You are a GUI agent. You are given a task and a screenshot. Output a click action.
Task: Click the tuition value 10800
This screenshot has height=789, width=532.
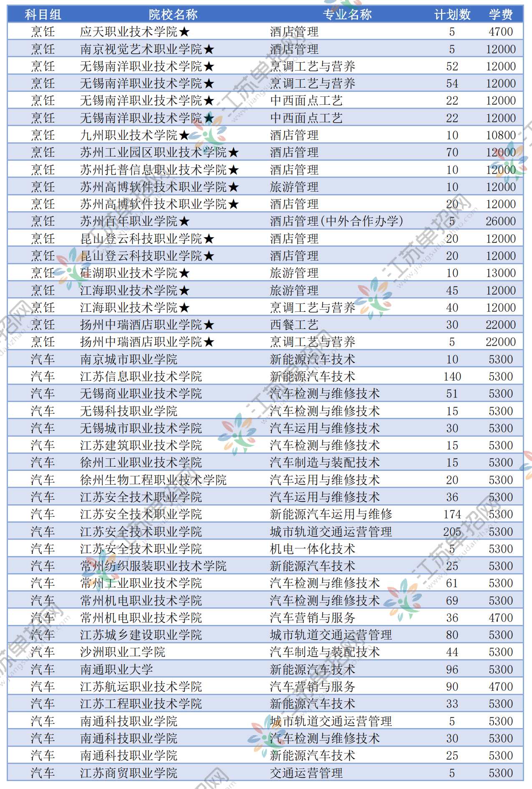point(501,135)
